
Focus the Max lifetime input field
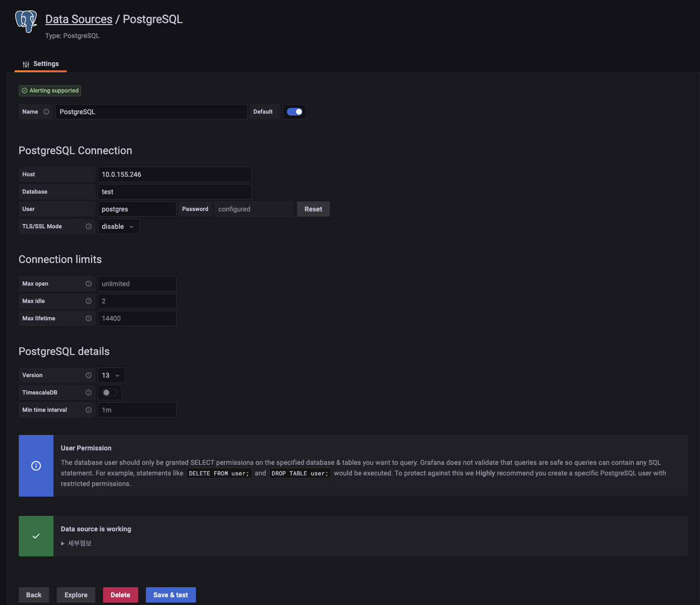coord(137,318)
